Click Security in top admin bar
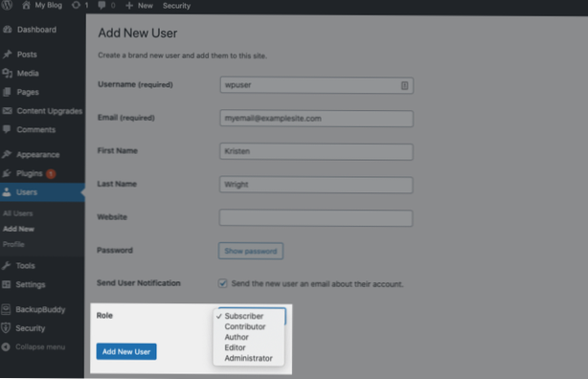This screenshot has height=379, width=588. (176, 6)
